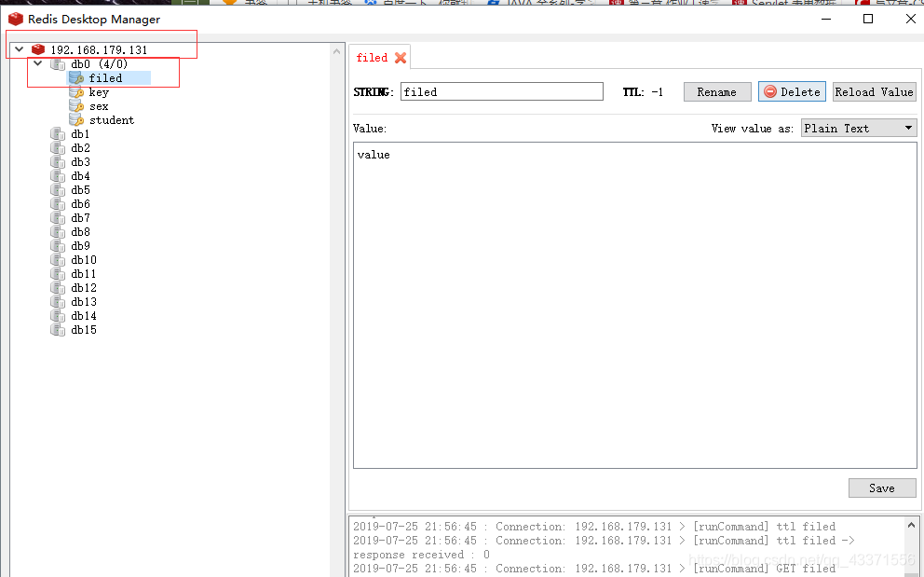Click the db12 database icon

58,288
